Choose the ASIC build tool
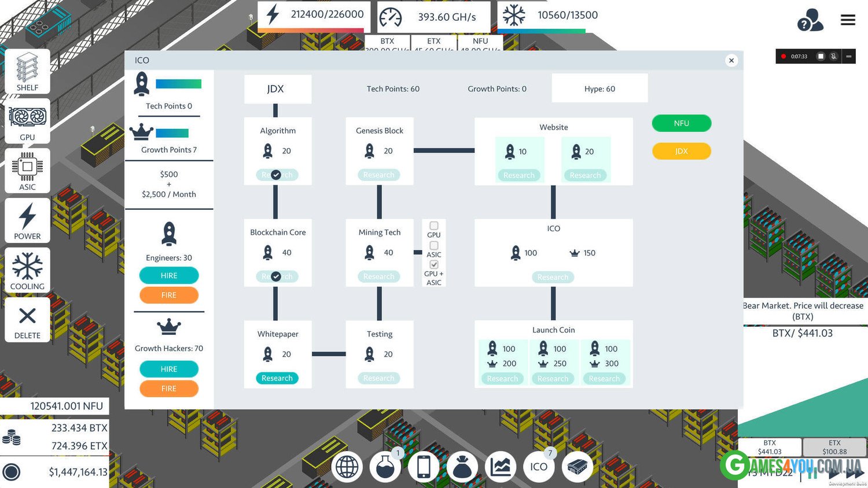868x488 pixels. coord(27,171)
